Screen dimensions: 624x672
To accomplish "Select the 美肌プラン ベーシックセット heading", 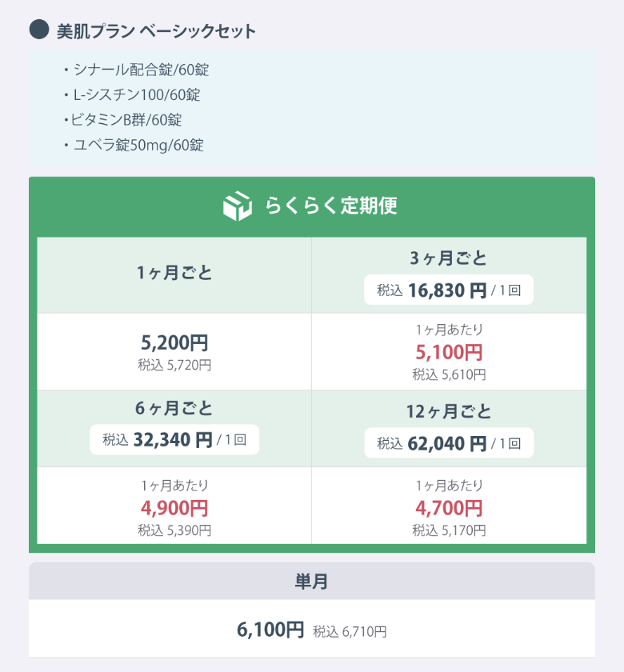I will pos(157,31).
